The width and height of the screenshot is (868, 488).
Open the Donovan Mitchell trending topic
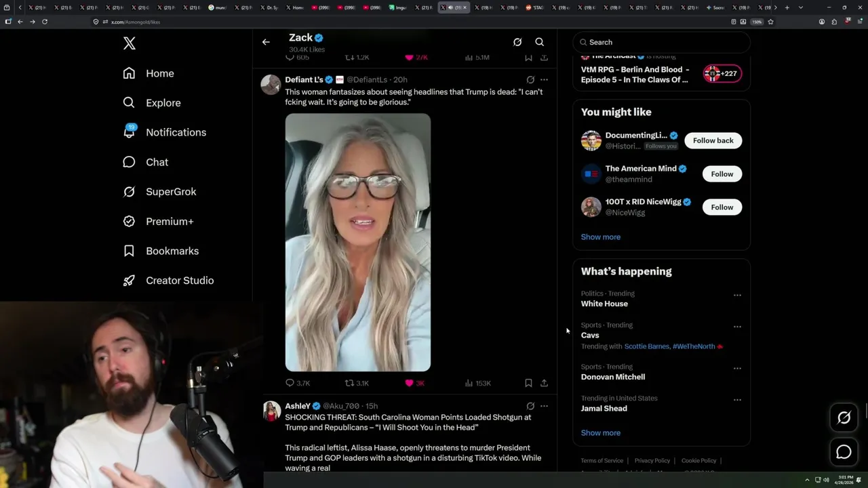click(612, 377)
